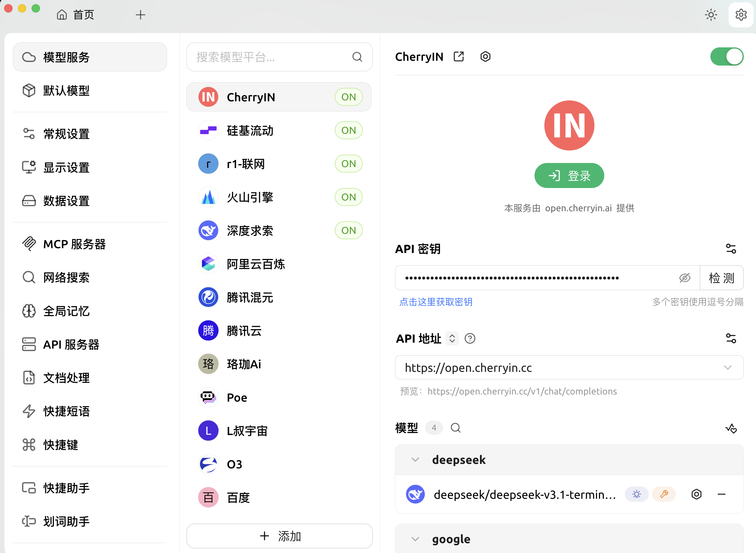Show the hidden API key
Viewport: 756px width, 553px height.
pyautogui.click(x=685, y=278)
